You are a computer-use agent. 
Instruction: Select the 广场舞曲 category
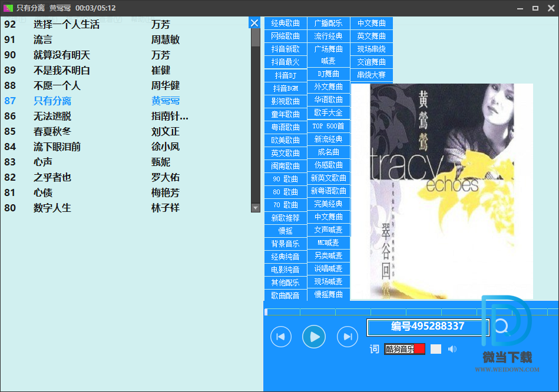coord(328,49)
